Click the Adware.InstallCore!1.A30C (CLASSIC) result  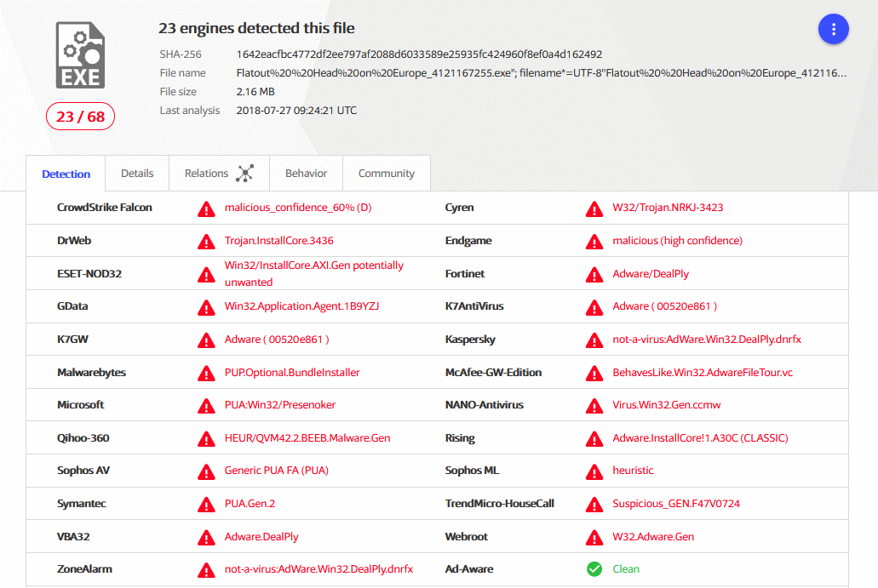(700, 438)
